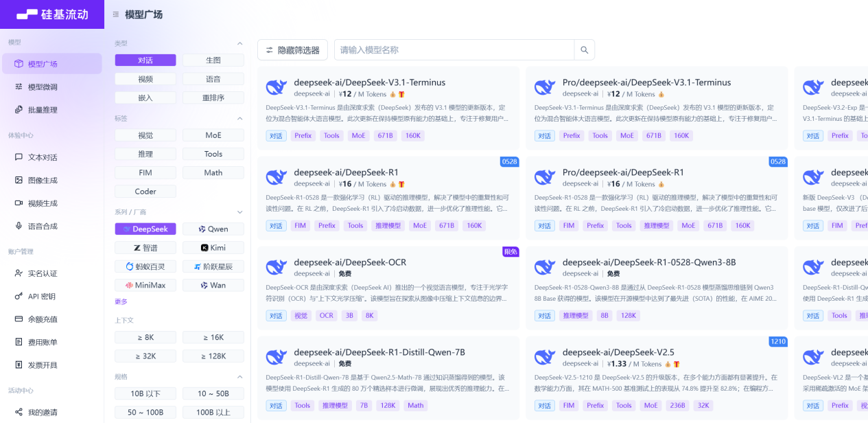This screenshot has height=423, width=868.
Task: Open 模型微调 in the sidebar
Action: coord(52,87)
